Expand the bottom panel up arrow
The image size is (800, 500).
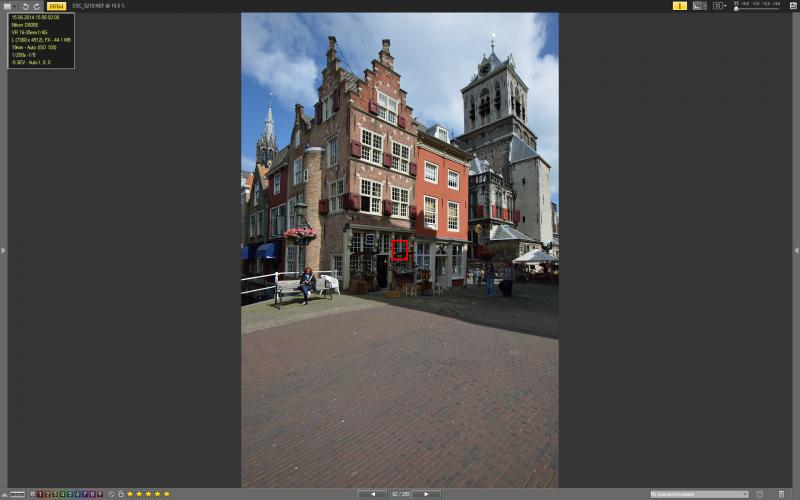point(5,494)
